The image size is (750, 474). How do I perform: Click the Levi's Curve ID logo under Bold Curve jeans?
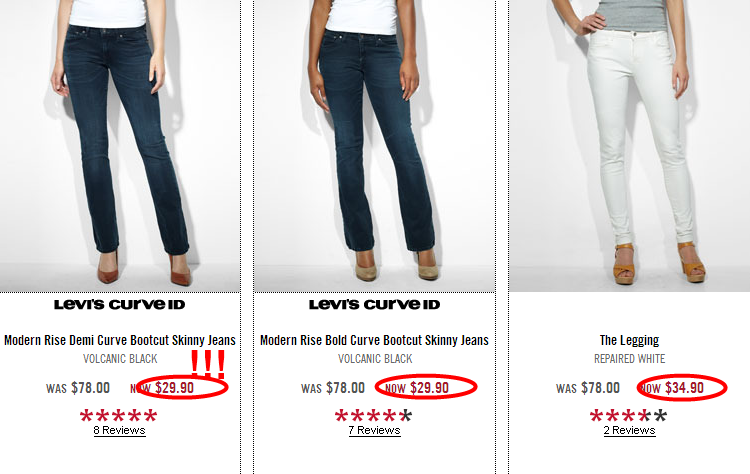coord(375,305)
